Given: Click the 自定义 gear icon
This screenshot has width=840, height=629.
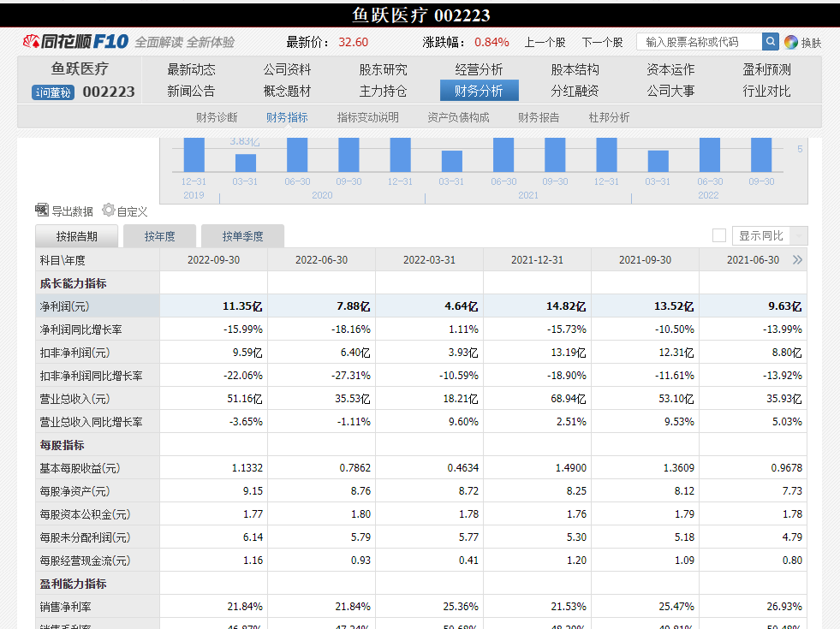Looking at the screenshot, I should pos(109,210).
